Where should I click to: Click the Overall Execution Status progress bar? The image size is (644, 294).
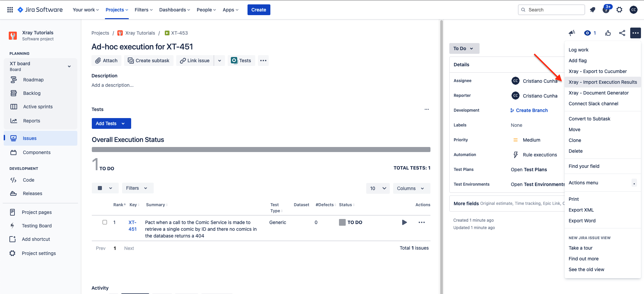coord(261,149)
